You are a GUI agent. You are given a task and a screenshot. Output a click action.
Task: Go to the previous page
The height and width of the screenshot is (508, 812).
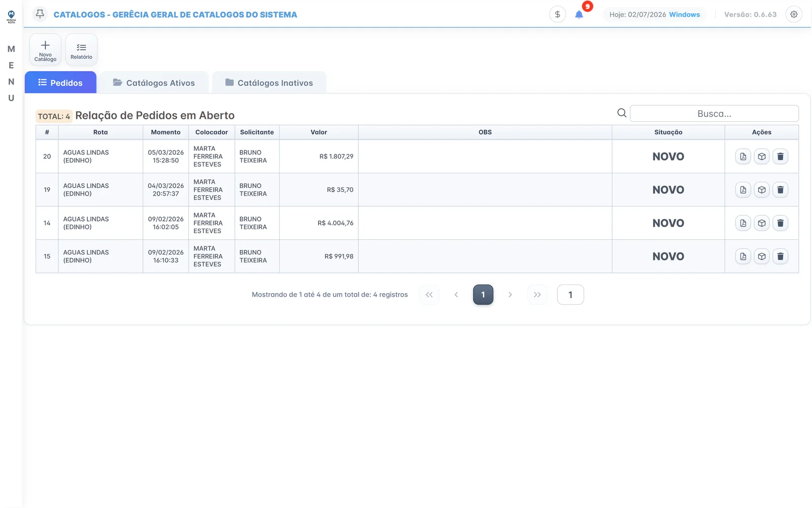(x=456, y=295)
